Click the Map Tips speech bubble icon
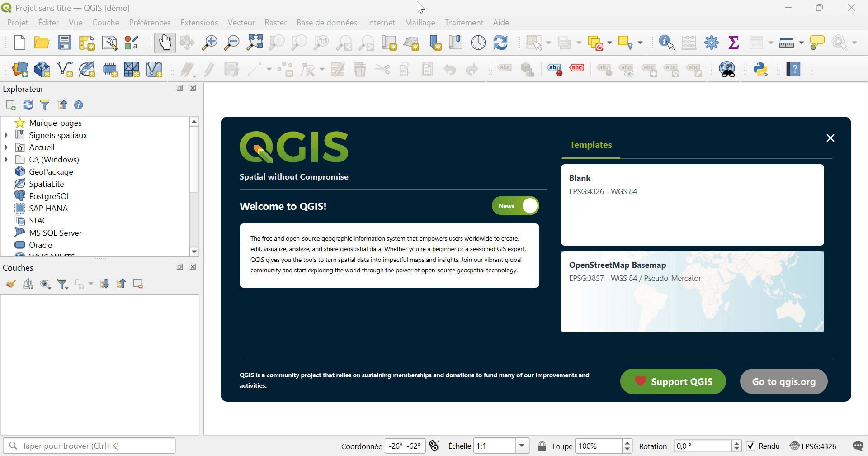 [x=817, y=43]
